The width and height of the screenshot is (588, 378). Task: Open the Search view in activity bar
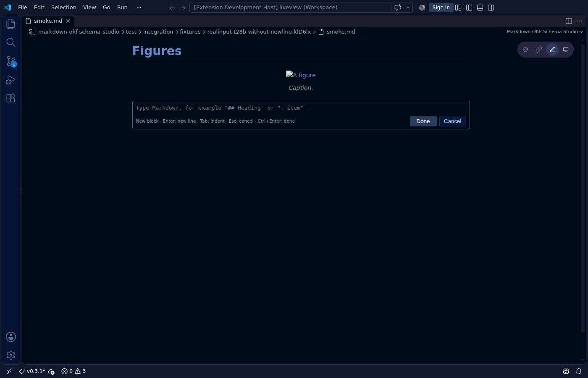click(x=11, y=42)
